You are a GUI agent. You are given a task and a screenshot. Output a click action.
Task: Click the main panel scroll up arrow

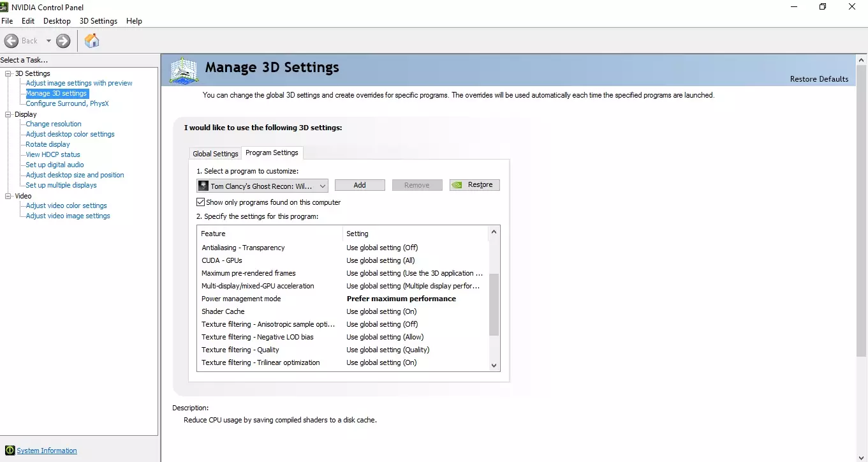click(x=861, y=60)
